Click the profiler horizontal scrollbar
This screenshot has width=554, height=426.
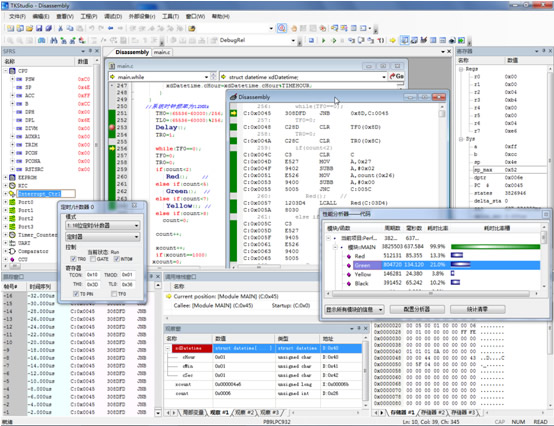tap(432, 293)
